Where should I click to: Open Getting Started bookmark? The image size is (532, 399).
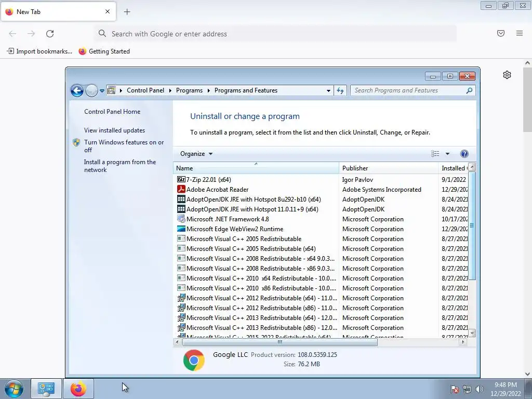(104, 51)
